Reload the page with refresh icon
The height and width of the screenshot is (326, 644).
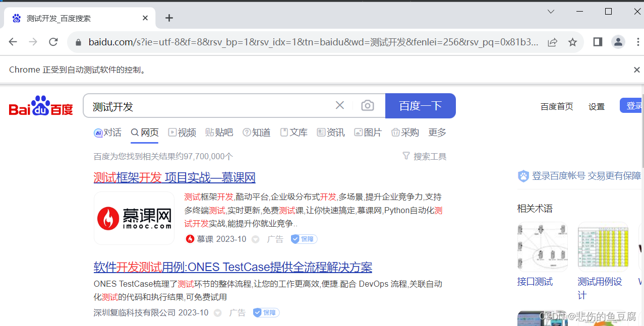pos(53,42)
